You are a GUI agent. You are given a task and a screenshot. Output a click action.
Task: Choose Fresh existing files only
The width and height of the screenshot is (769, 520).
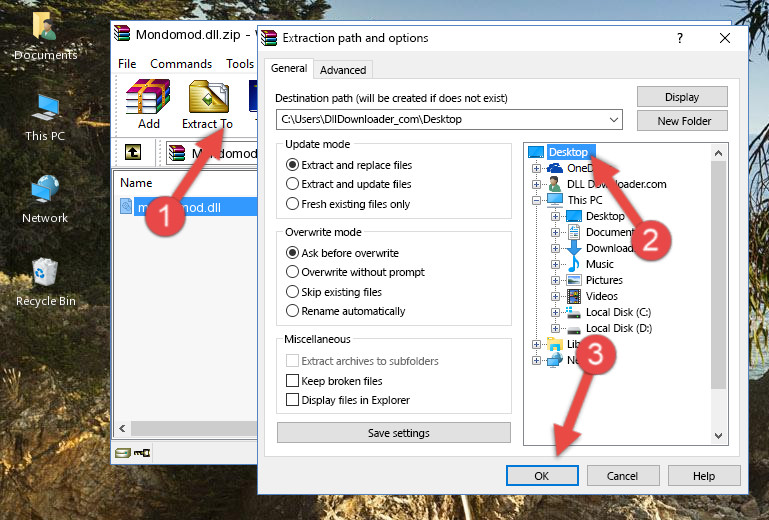tap(348, 204)
